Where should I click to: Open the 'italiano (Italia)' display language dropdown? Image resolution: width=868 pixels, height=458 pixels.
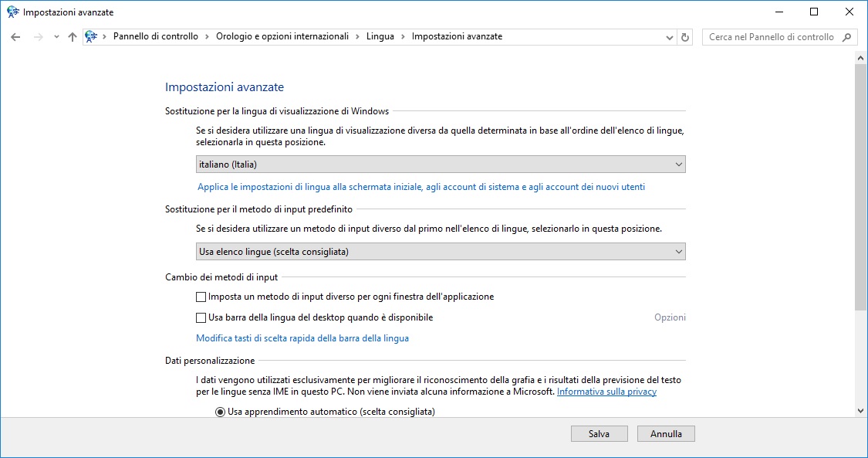tap(441, 165)
